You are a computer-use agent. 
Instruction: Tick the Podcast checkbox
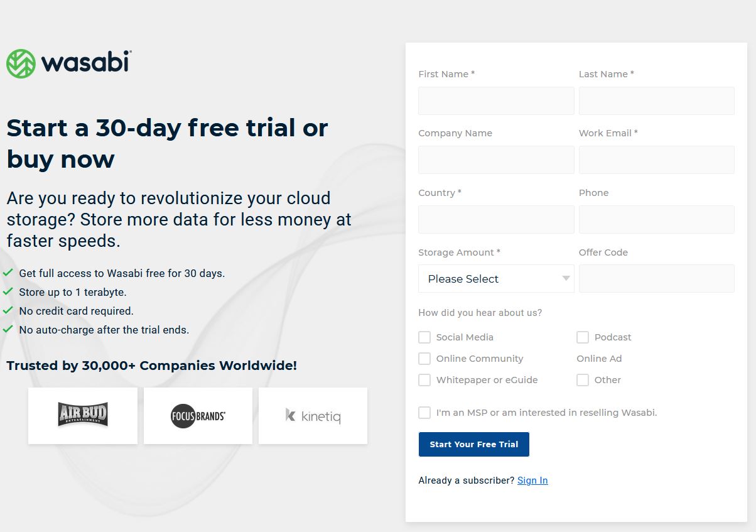click(x=583, y=337)
